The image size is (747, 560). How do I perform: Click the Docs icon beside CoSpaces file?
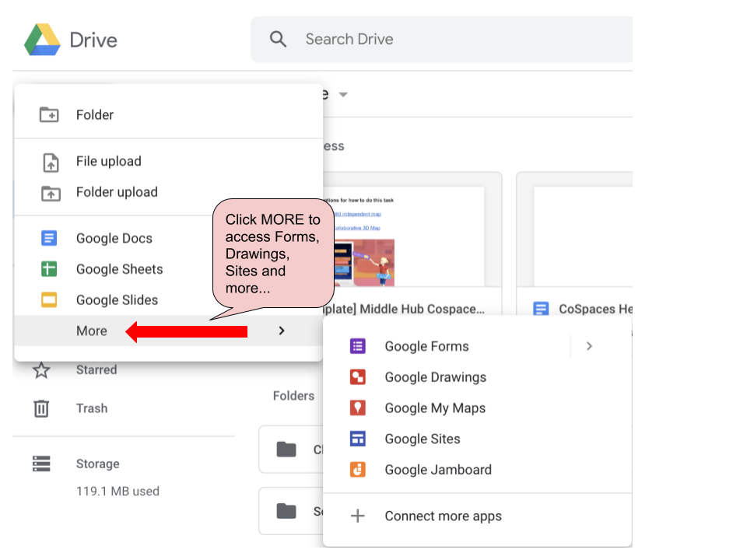(541, 309)
